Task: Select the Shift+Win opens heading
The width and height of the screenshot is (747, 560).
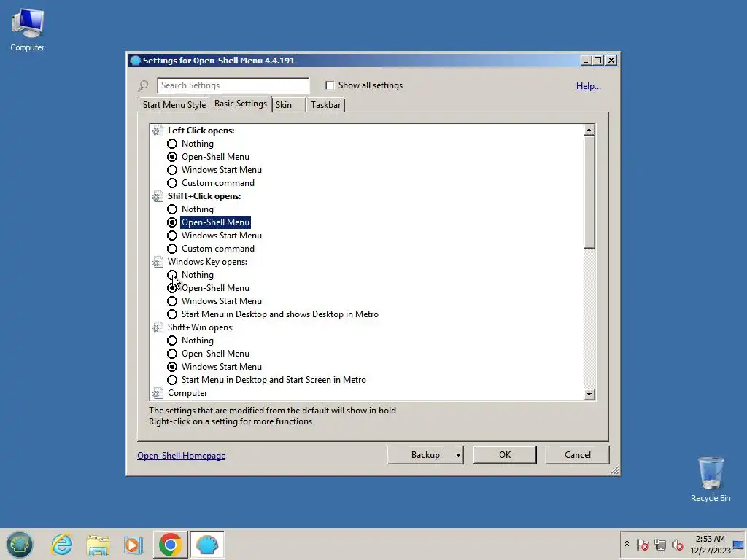Action: (201, 327)
